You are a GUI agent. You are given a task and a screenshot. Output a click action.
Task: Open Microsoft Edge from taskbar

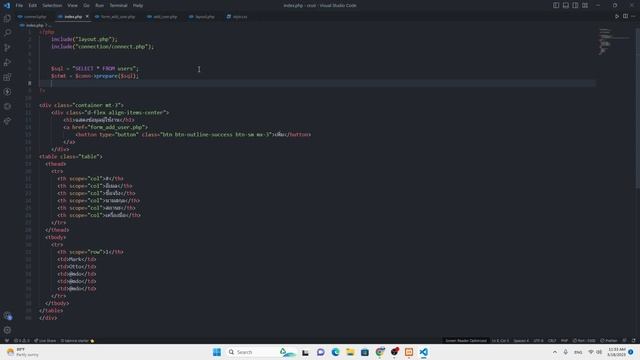tap(336, 352)
